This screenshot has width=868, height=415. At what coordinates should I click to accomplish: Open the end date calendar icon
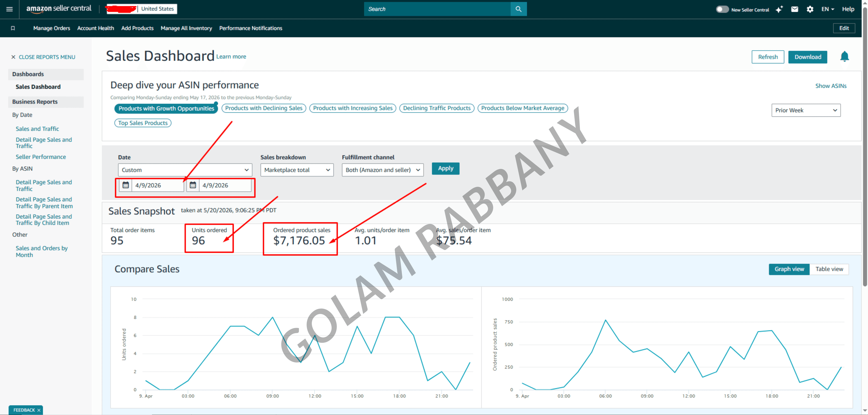coord(193,185)
